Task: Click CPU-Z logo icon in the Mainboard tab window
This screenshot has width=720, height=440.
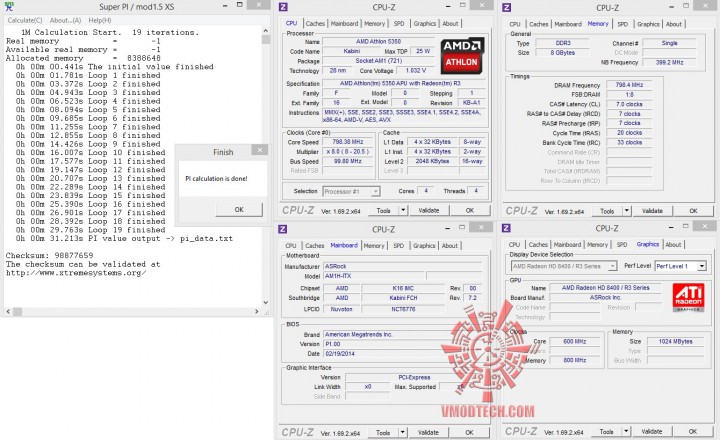Action: coord(283,229)
